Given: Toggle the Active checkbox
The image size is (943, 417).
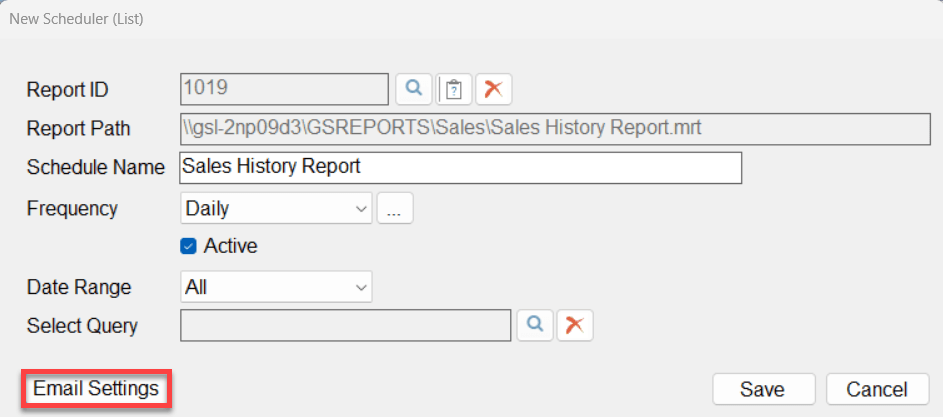Looking at the screenshot, I should [x=188, y=246].
